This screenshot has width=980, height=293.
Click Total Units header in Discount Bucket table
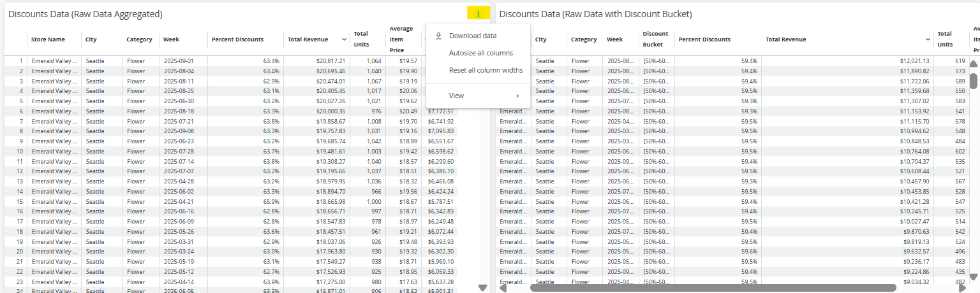coord(945,39)
